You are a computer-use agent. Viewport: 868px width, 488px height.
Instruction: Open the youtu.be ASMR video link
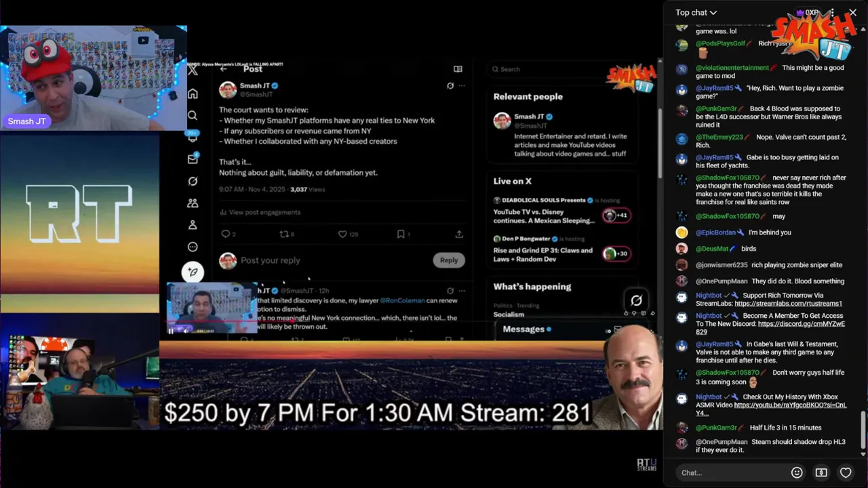click(790, 405)
